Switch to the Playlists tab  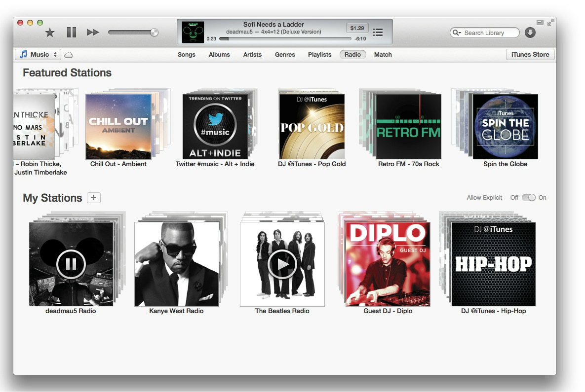click(x=319, y=54)
